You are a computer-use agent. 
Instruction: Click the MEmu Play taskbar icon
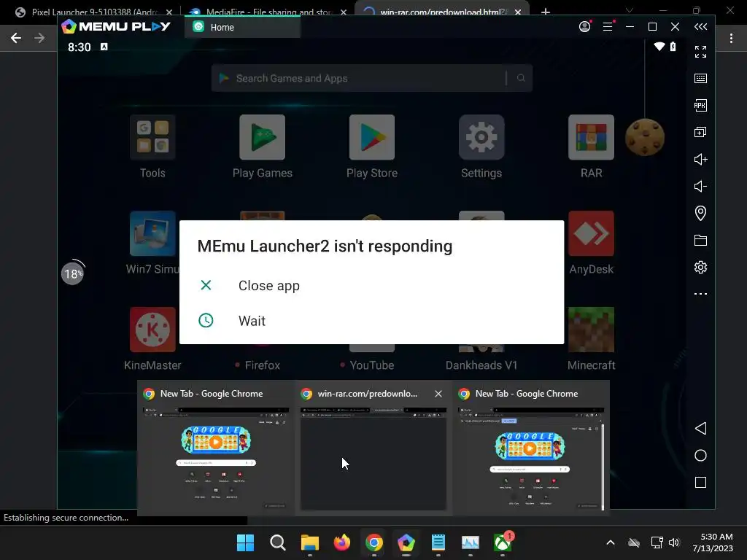coord(406,542)
